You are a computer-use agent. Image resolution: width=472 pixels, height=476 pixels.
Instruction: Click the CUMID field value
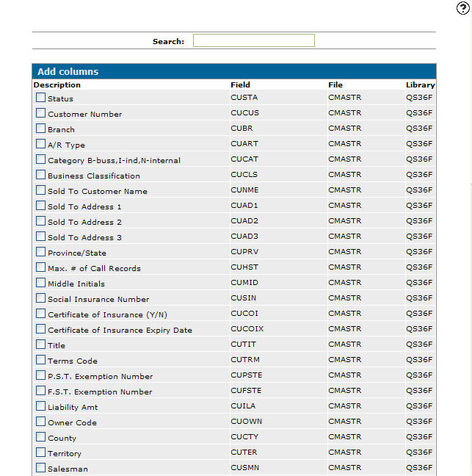(244, 283)
